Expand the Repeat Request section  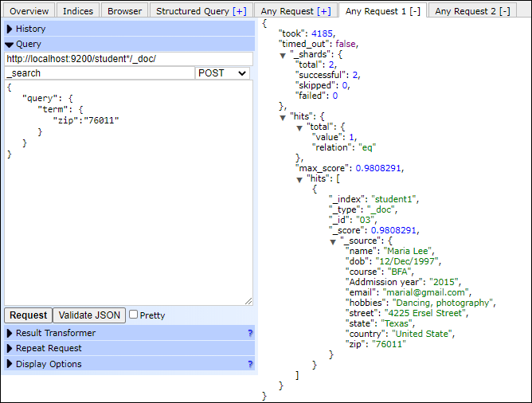click(129, 348)
